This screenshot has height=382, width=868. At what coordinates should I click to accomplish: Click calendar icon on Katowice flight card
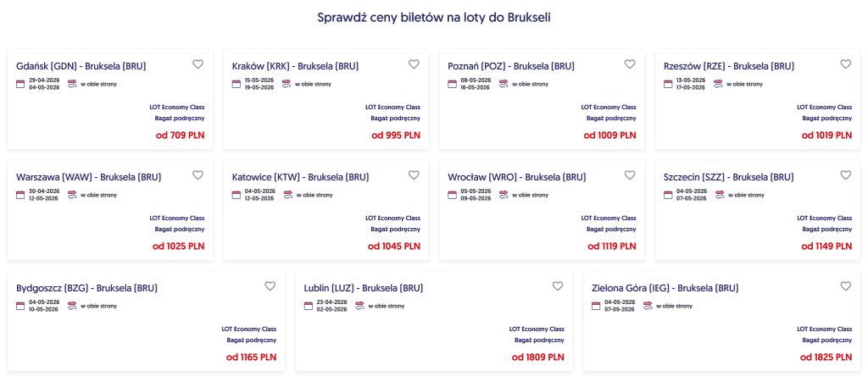point(236,195)
